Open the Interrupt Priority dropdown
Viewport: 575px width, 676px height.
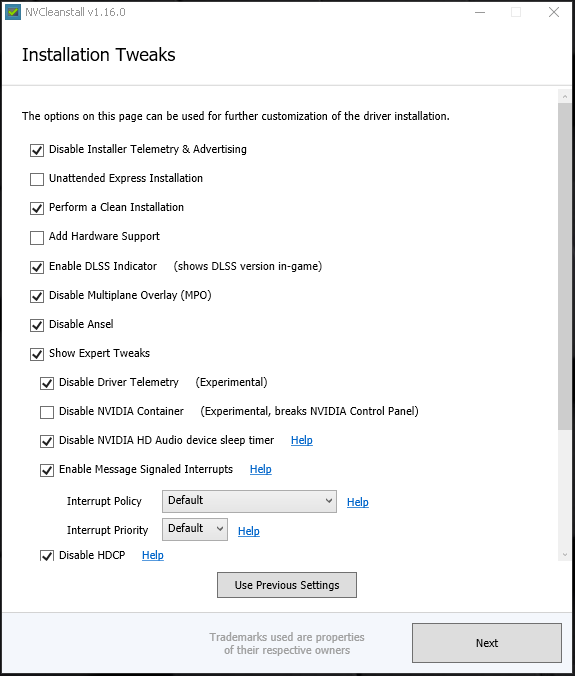195,529
